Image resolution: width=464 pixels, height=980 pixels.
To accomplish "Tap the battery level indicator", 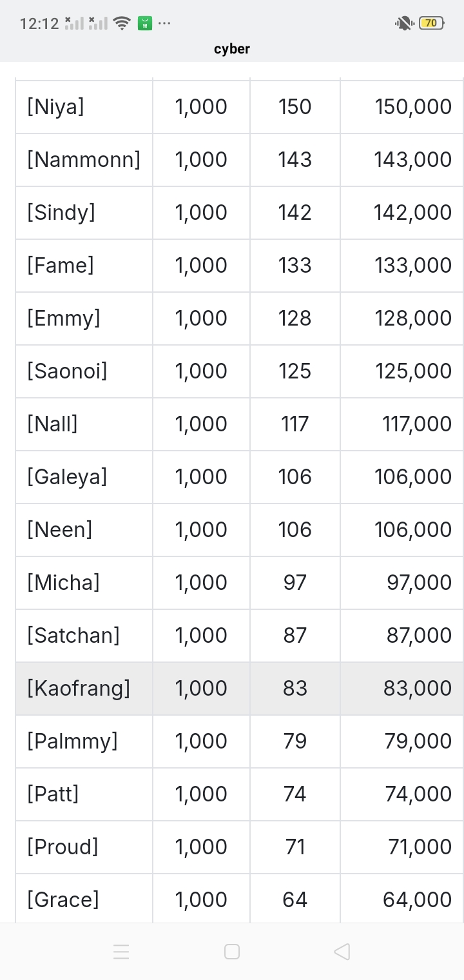I will pos(431,23).
